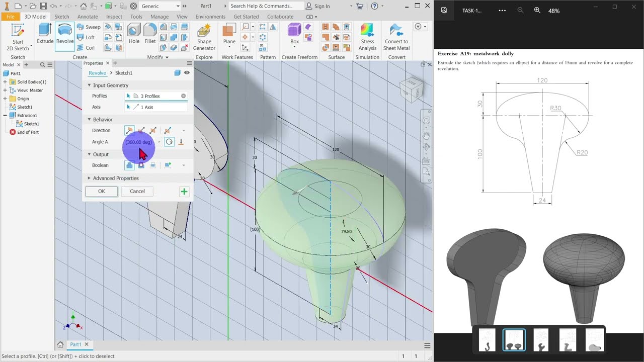This screenshot has width=644, height=362.
Task: Open the Generic material dropdown
Action: click(178, 6)
